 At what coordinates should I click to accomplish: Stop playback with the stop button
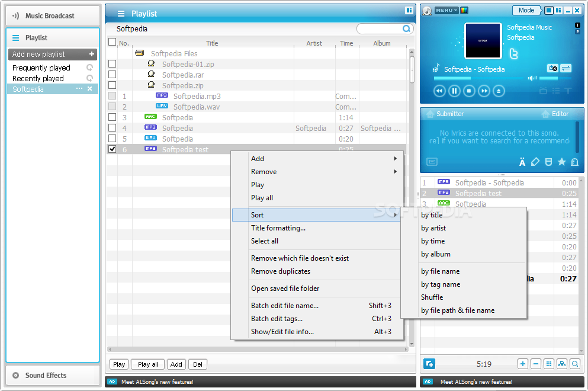pos(469,91)
